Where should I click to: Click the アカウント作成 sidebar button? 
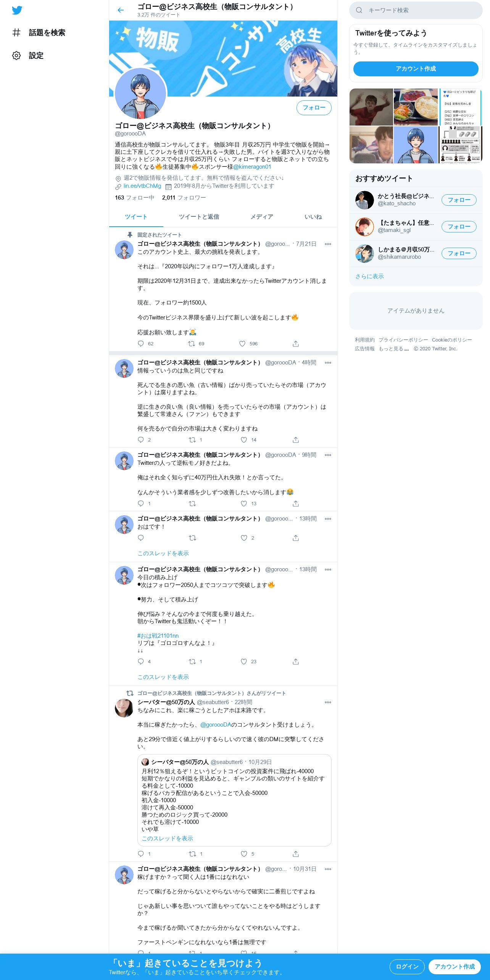[x=416, y=69]
